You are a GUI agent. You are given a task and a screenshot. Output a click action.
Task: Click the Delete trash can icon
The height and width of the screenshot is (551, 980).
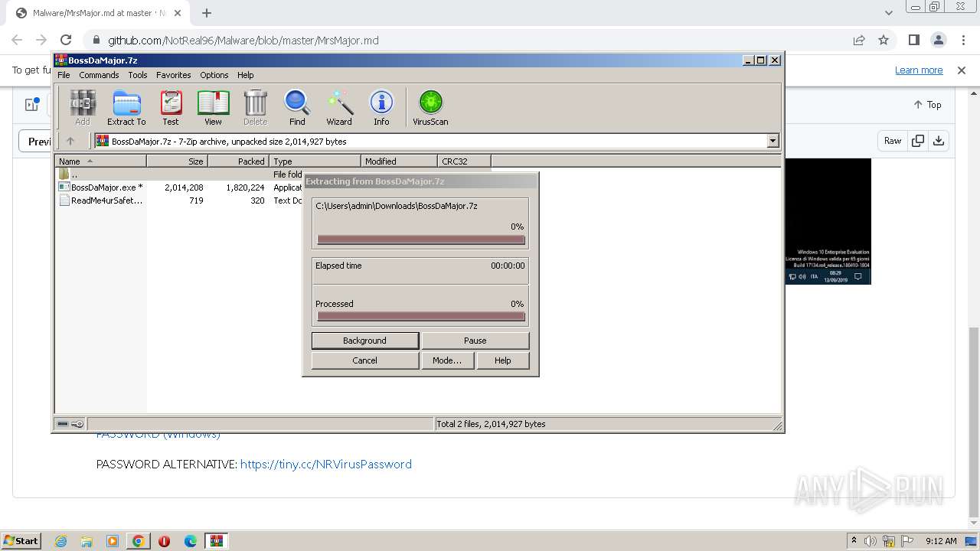[255, 107]
